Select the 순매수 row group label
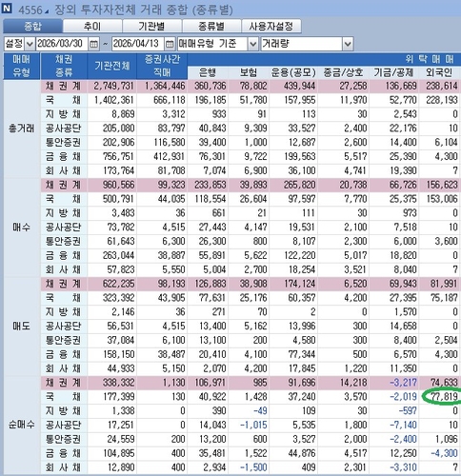461x476 pixels. pyautogui.click(x=22, y=425)
